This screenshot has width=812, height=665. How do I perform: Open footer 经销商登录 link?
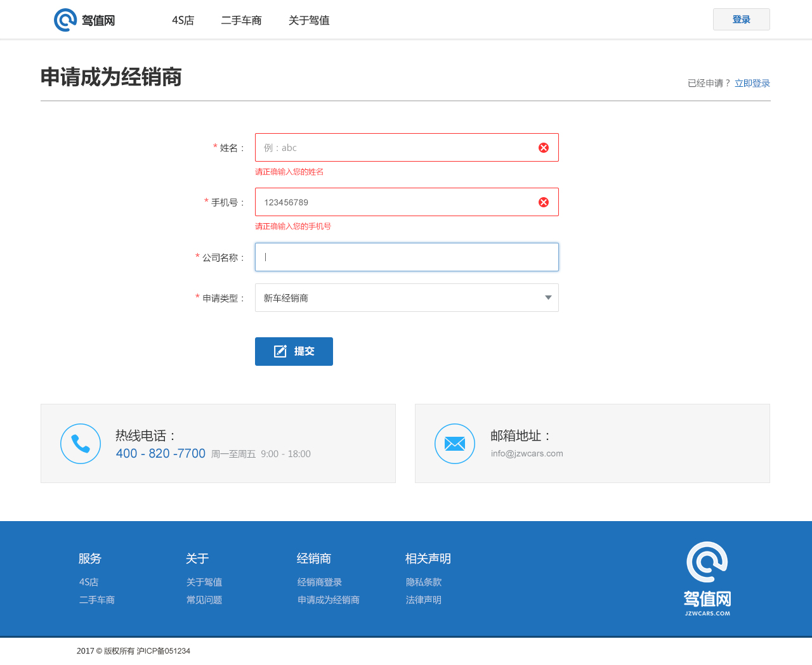(x=320, y=582)
